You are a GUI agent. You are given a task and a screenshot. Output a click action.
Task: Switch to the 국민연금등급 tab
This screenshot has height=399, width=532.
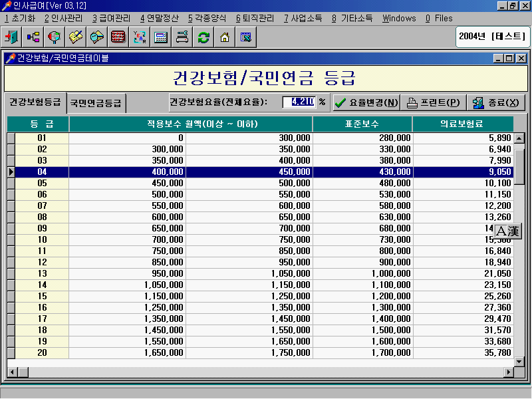point(96,103)
